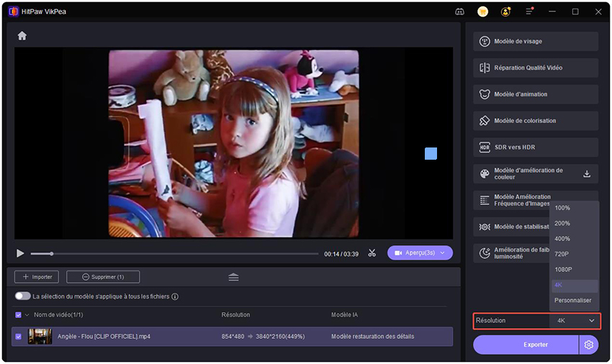Select the stabilisation model

pyautogui.click(x=511, y=227)
